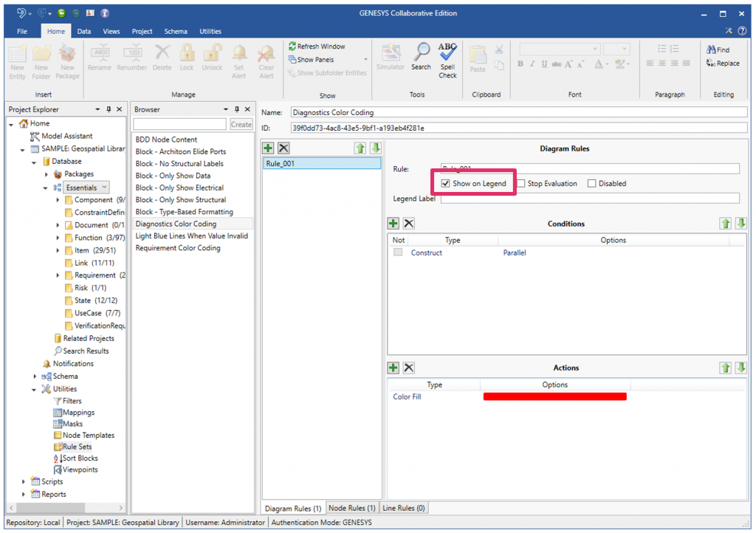This screenshot has height=533, width=756.
Task: Collapse the Utilities tree node
Action: point(34,389)
